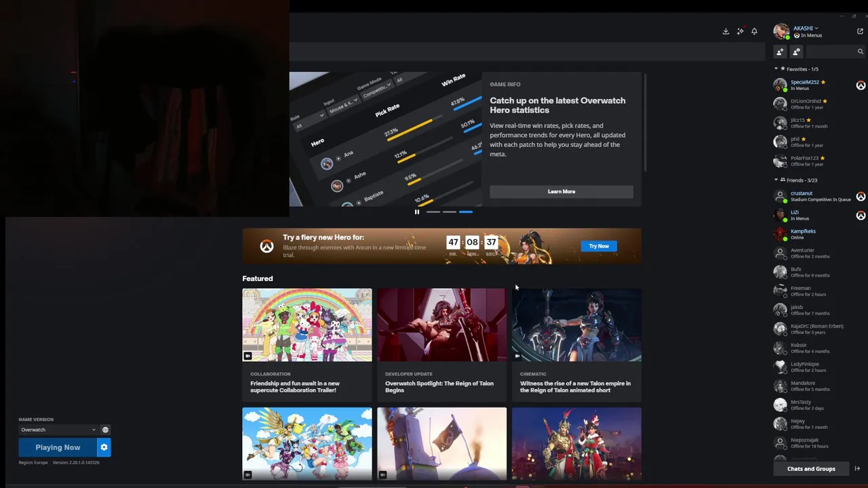Open the rainbow Collaboration thumbnail
The image size is (868, 488).
[307, 325]
